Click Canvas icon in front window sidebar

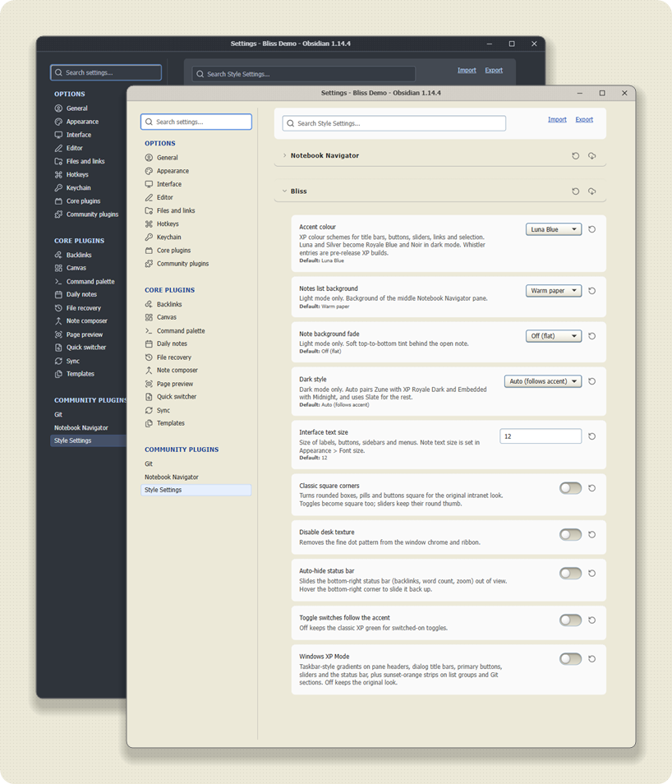(149, 317)
